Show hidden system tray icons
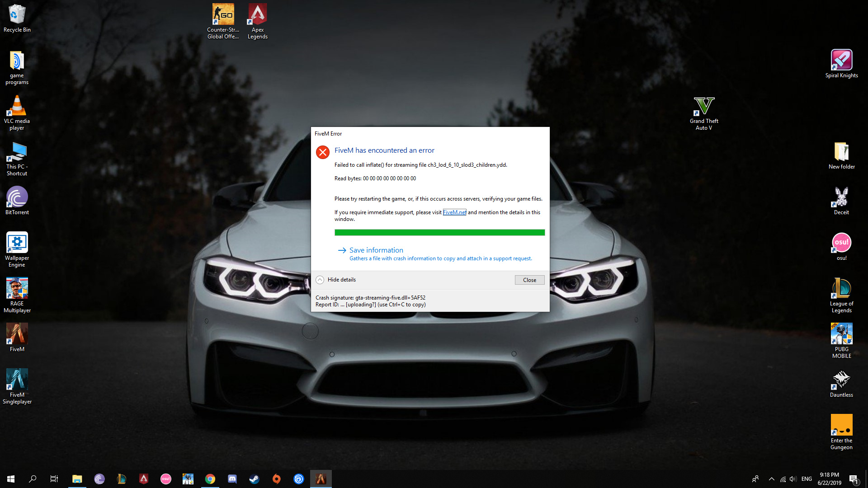This screenshot has height=488, width=868. 772,479
